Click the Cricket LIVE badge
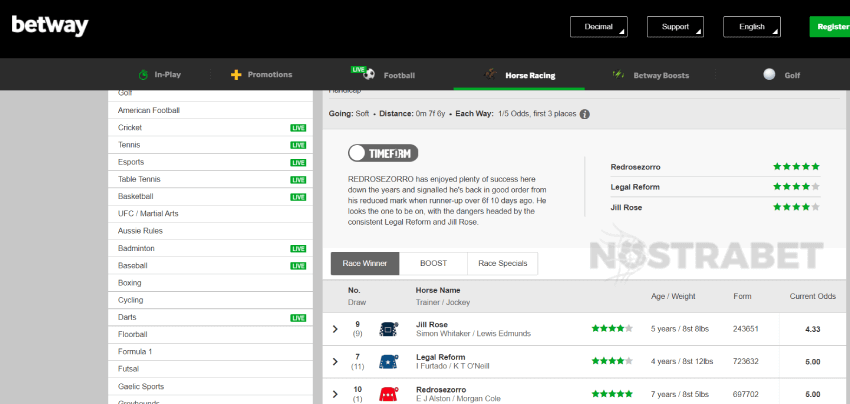This screenshot has height=404, width=850. tap(298, 128)
